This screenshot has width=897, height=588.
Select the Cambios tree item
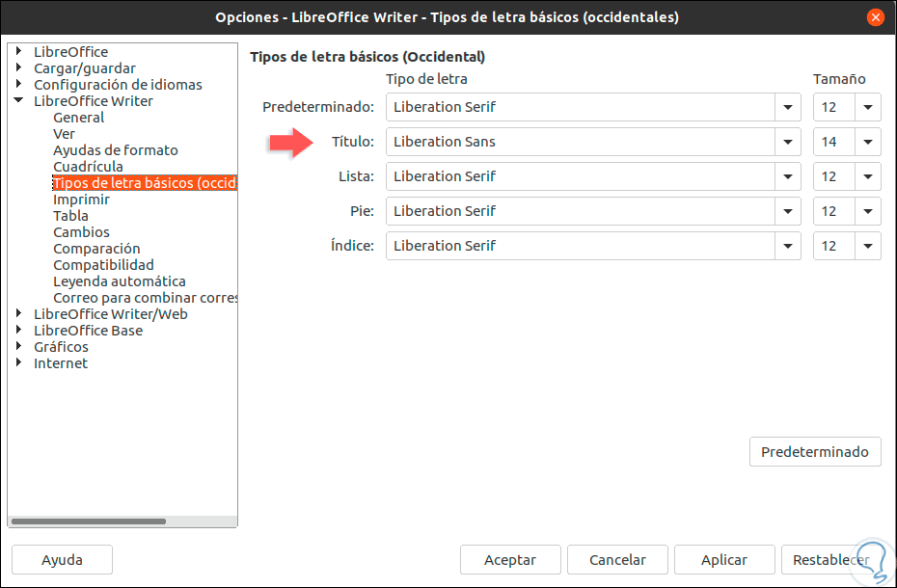coord(81,232)
